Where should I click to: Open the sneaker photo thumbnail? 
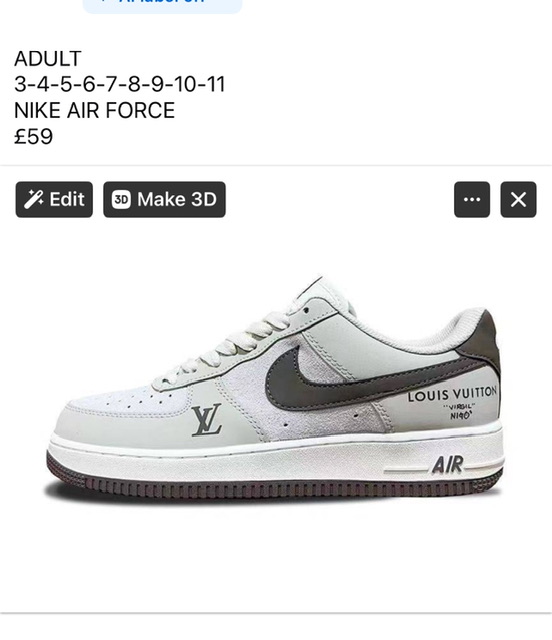[276, 388]
